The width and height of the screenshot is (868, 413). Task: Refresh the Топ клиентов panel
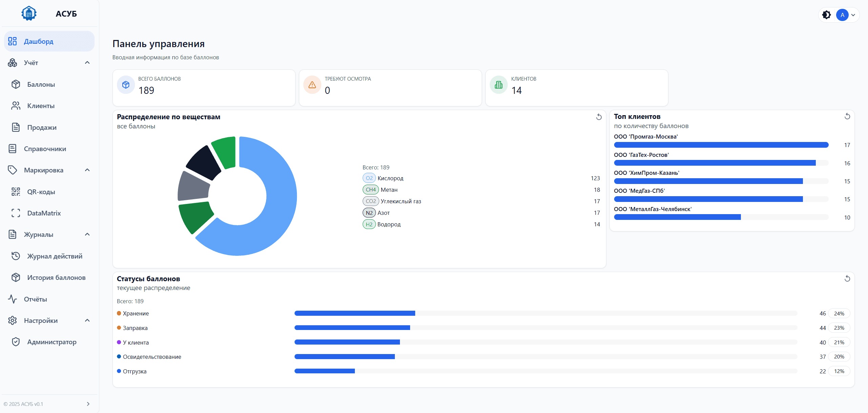(x=847, y=117)
